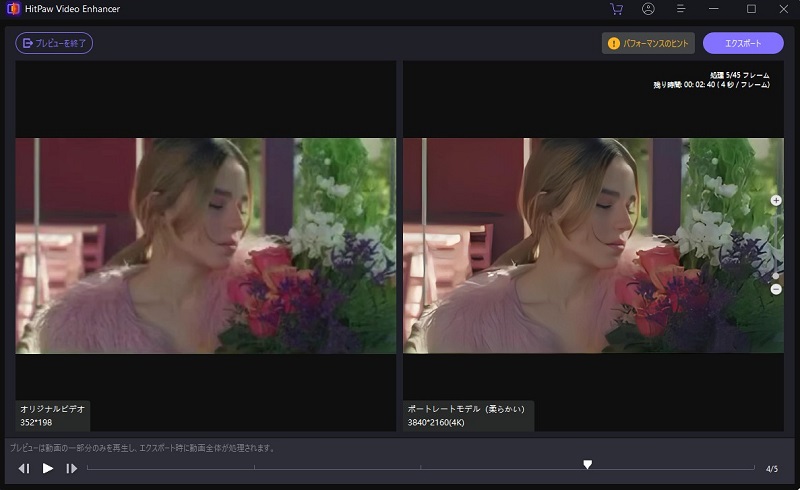Open パフォーマンスのヒント performance tips
The height and width of the screenshot is (490, 800).
pyautogui.click(x=648, y=43)
